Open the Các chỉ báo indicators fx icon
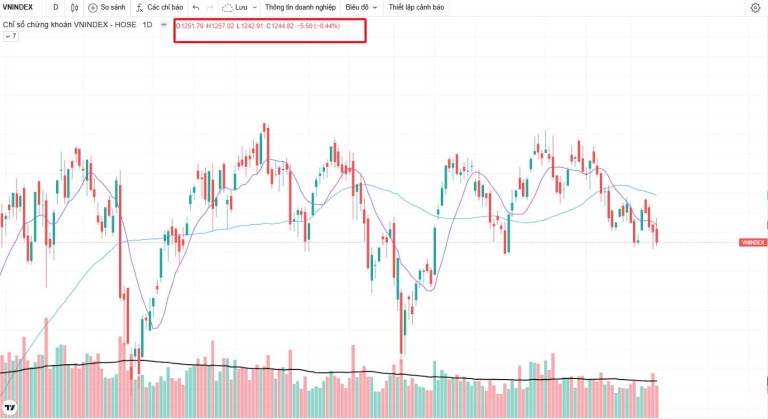This screenshot has height=419, width=768. pos(140,7)
